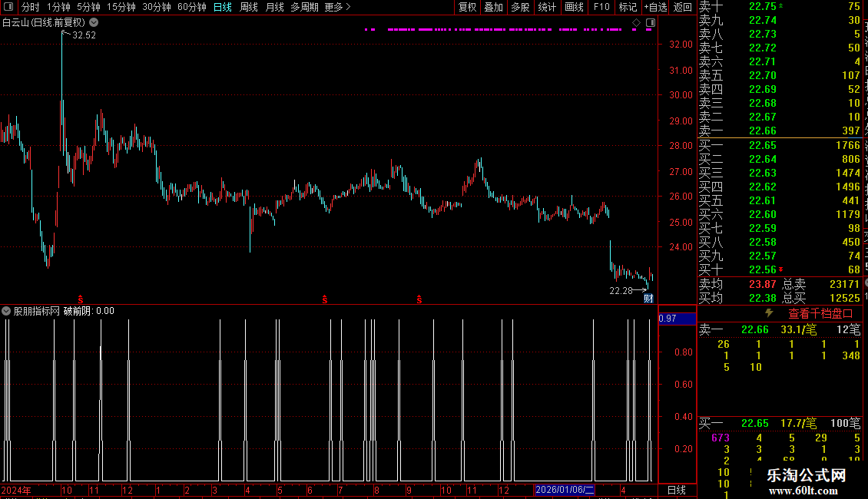The height and width of the screenshot is (499, 868).
Task: Click the lightning bolt icon
Action: (x=769, y=313)
